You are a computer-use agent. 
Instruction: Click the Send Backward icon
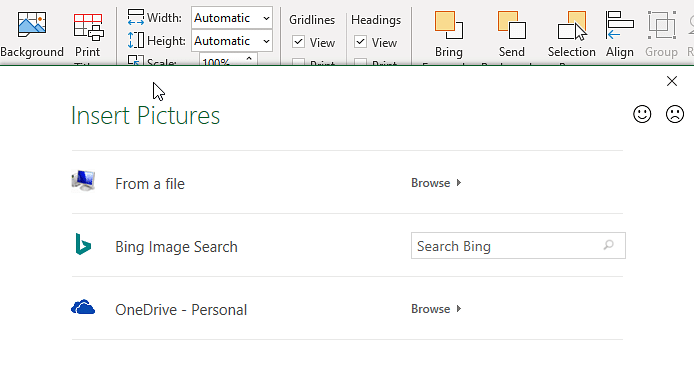[x=512, y=25]
